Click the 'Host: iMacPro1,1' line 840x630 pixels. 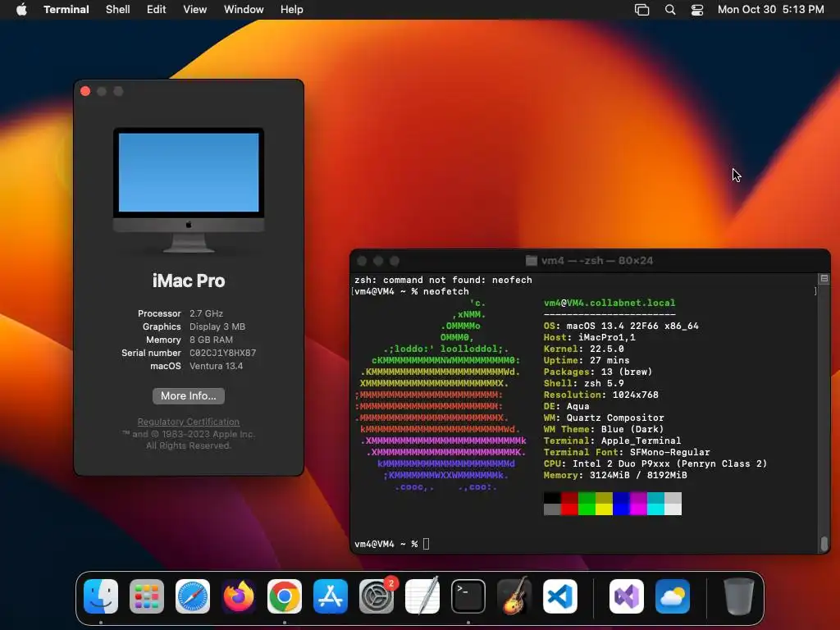[589, 337]
